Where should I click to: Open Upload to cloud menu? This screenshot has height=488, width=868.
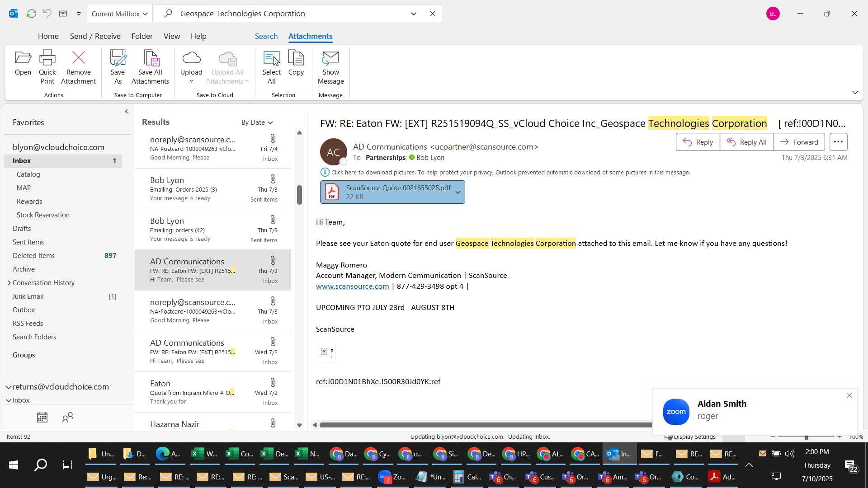(x=191, y=67)
